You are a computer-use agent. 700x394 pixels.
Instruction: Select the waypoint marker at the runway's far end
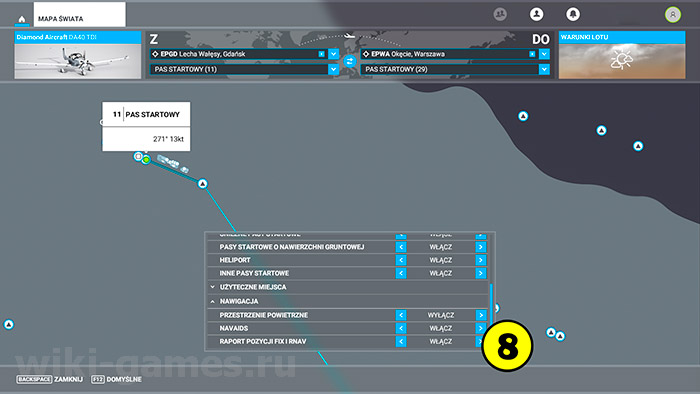203,184
